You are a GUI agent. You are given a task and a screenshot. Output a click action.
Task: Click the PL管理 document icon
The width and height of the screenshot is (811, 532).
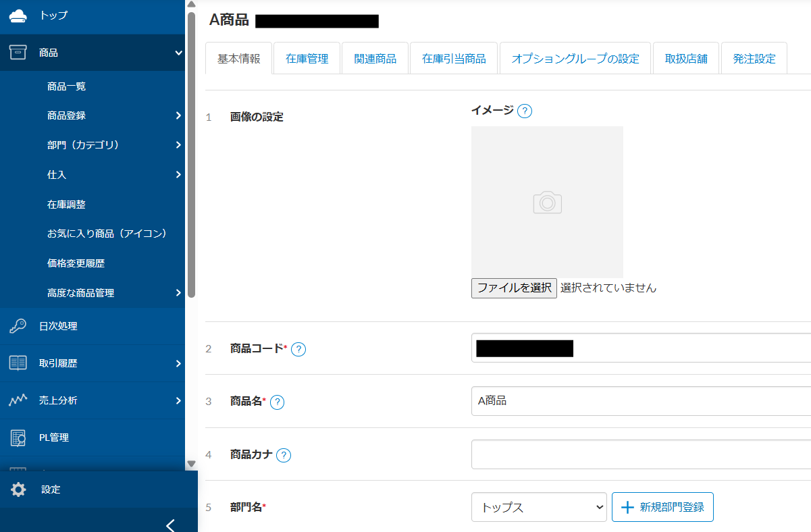pos(18,437)
